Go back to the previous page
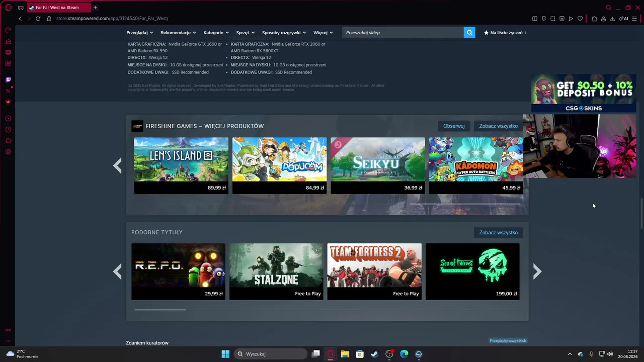This screenshot has width=644, height=362. [x=20, y=19]
